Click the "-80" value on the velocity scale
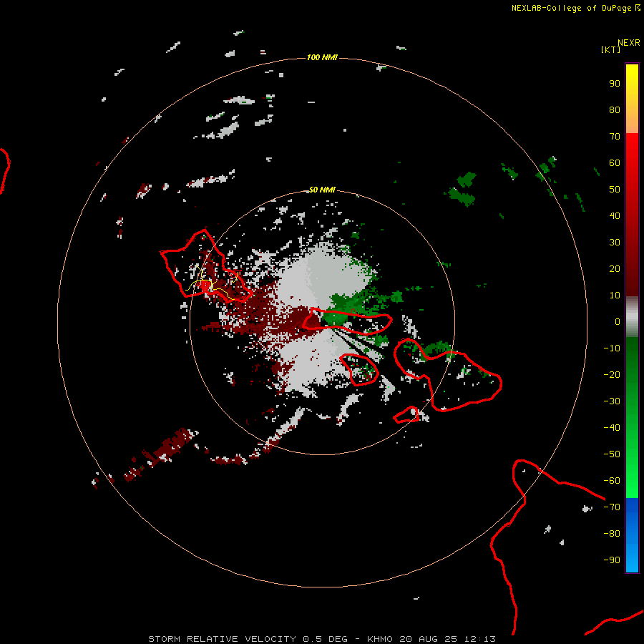Image resolution: width=644 pixels, height=644 pixels. [x=612, y=534]
